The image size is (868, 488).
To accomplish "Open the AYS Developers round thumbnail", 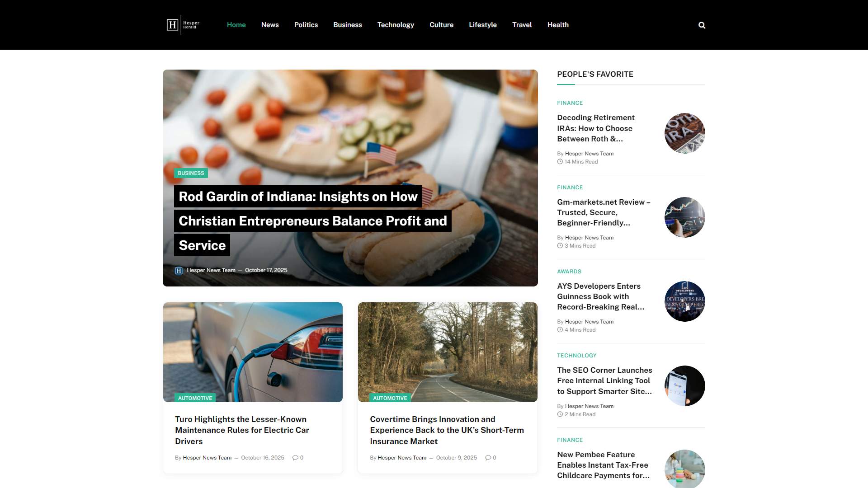I will point(684,301).
